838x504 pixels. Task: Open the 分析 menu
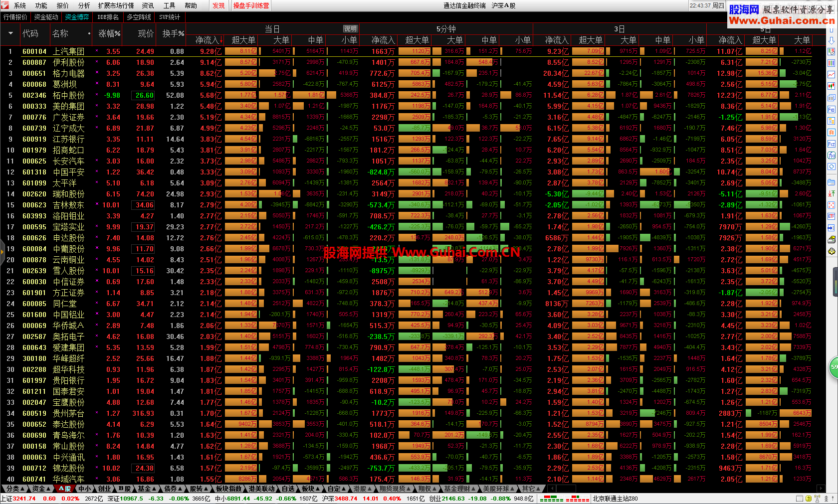click(84, 5)
